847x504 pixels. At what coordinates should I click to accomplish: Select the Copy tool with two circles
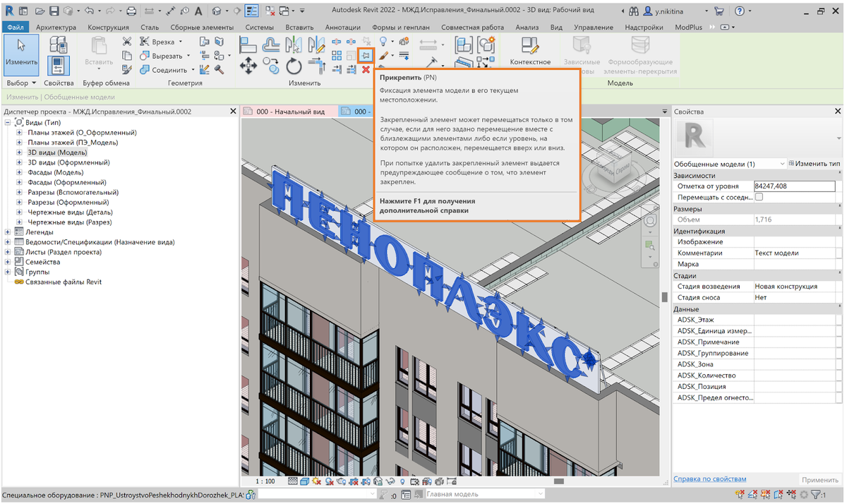pos(271,66)
